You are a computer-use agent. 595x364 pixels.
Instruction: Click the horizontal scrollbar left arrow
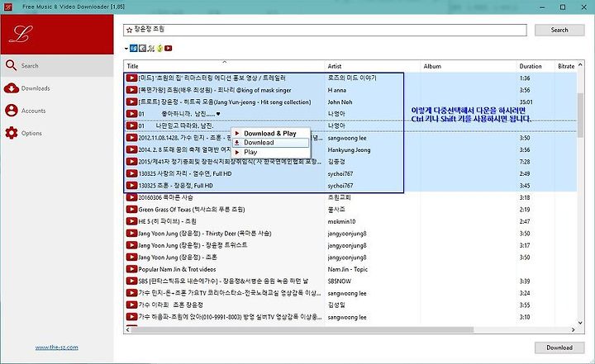(x=128, y=330)
